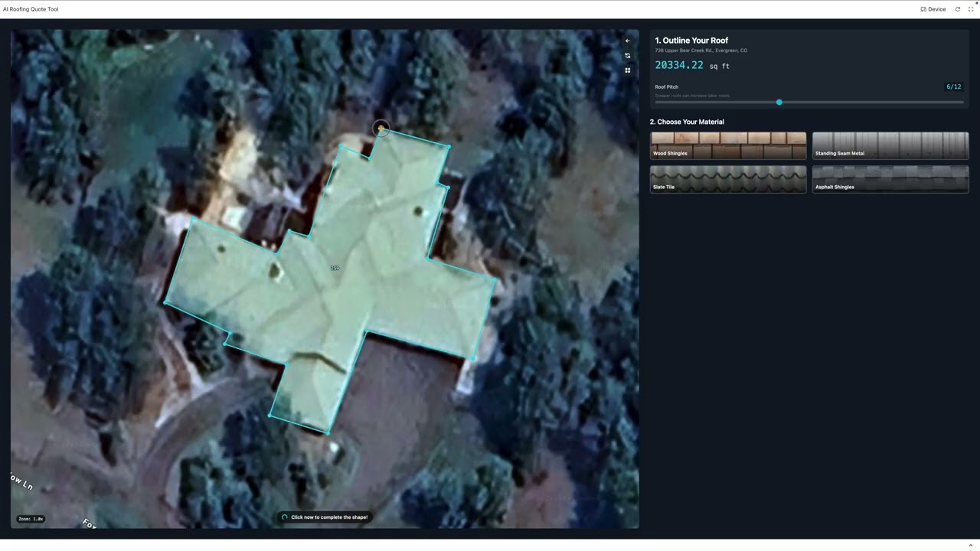Select the Standing Seam Metal material
The image size is (980, 551).
click(x=890, y=145)
